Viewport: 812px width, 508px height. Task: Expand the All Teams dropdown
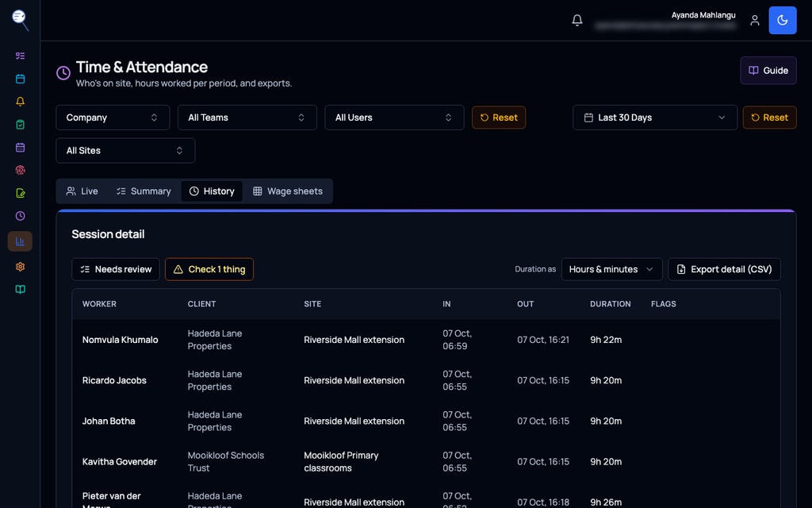pos(247,117)
